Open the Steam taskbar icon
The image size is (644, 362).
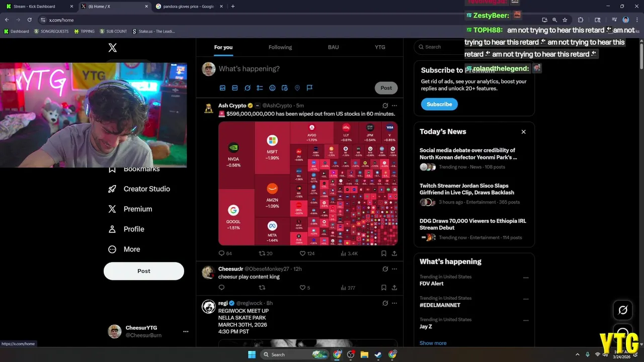(x=378, y=354)
